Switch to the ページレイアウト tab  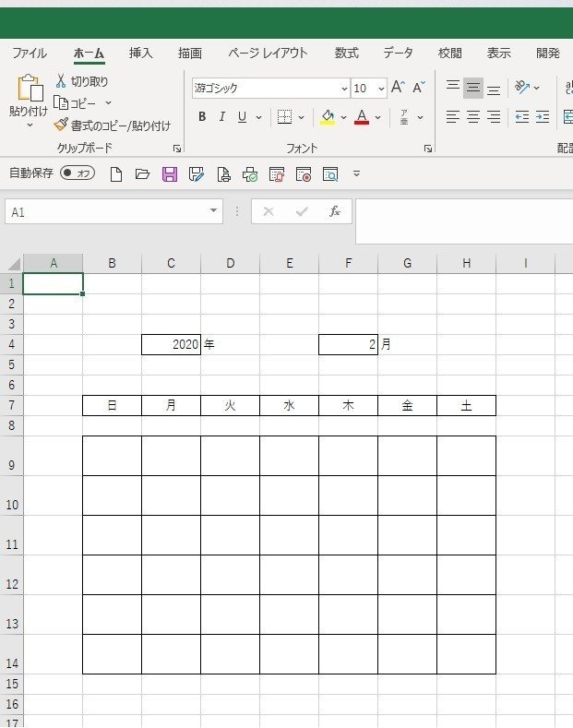click(x=268, y=53)
